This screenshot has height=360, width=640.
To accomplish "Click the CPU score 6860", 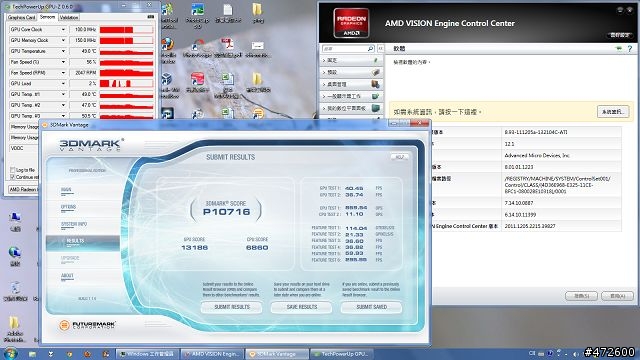I will coord(257,247).
